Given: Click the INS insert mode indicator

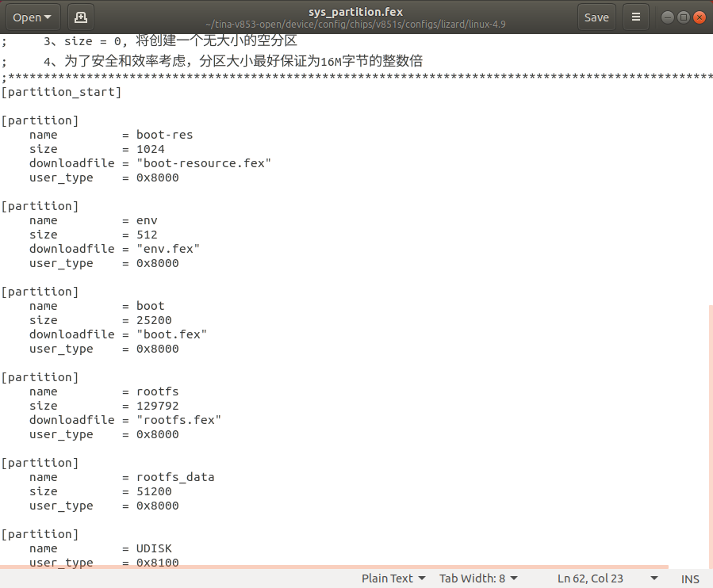Looking at the screenshot, I should (x=690, y=579).
